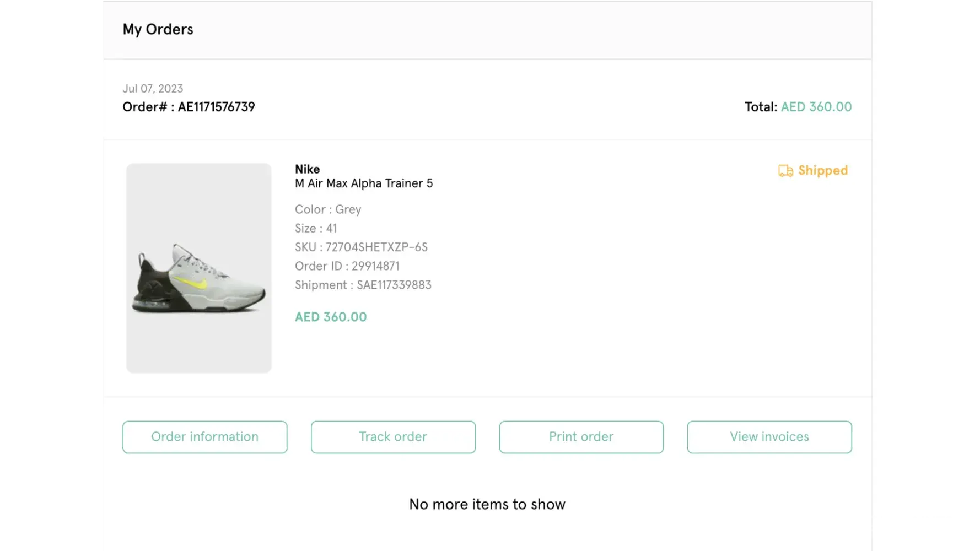The width and height of the screenshot is (980, 551).
Task: Click the Jul 07, 2023 order date
Action: 153,89
